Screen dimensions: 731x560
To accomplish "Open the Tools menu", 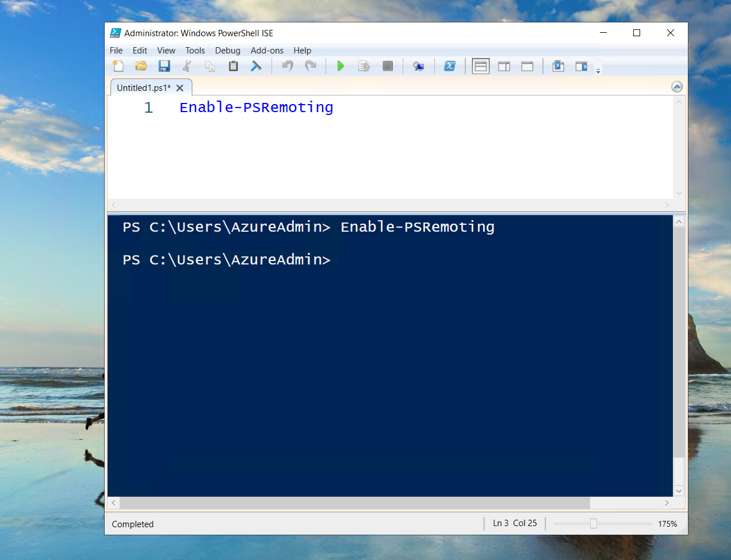I will pos(195,51).
